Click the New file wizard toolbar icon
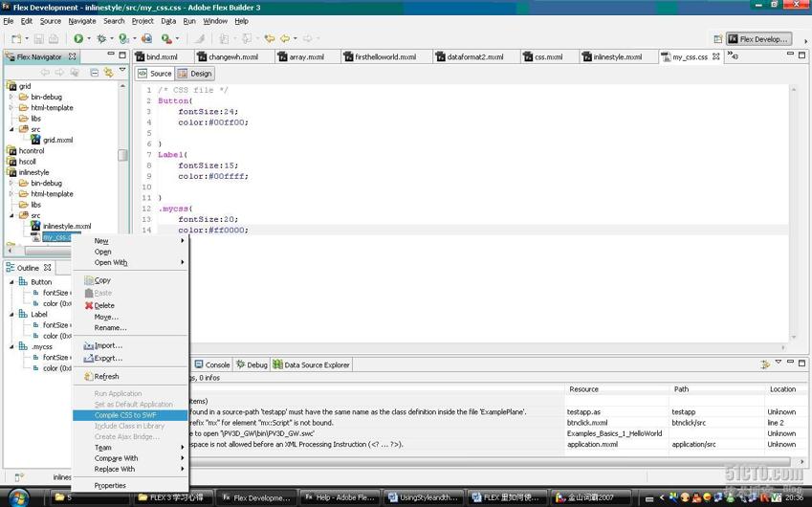Viewport: 812px width, 507px height. click(x=16, y=39)
